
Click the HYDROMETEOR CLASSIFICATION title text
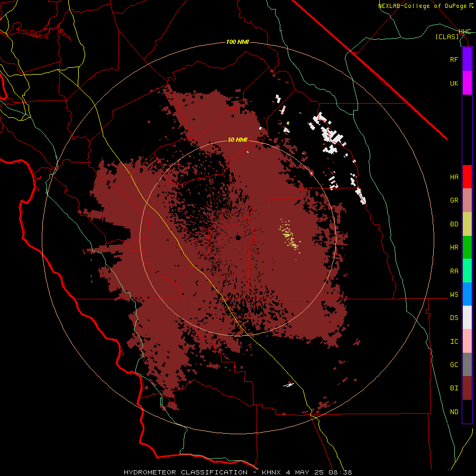point(186,472)
